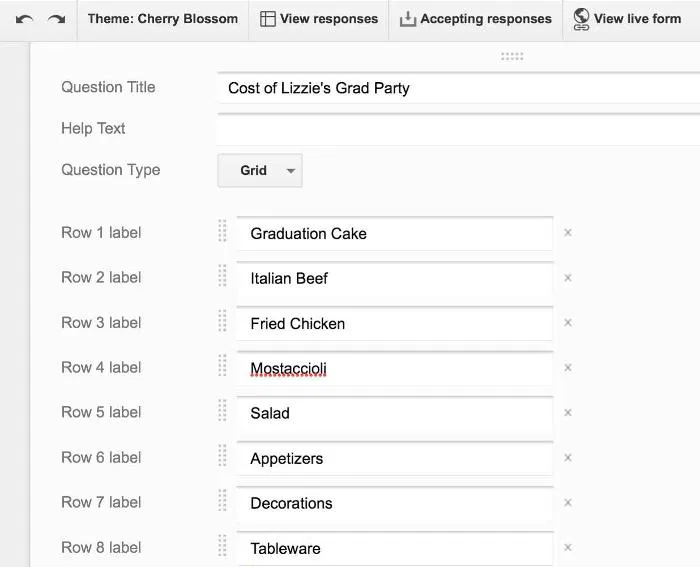Delete the Italian Beef row
The width and height of the screenshot is (700, 567).
coord(568,278)
